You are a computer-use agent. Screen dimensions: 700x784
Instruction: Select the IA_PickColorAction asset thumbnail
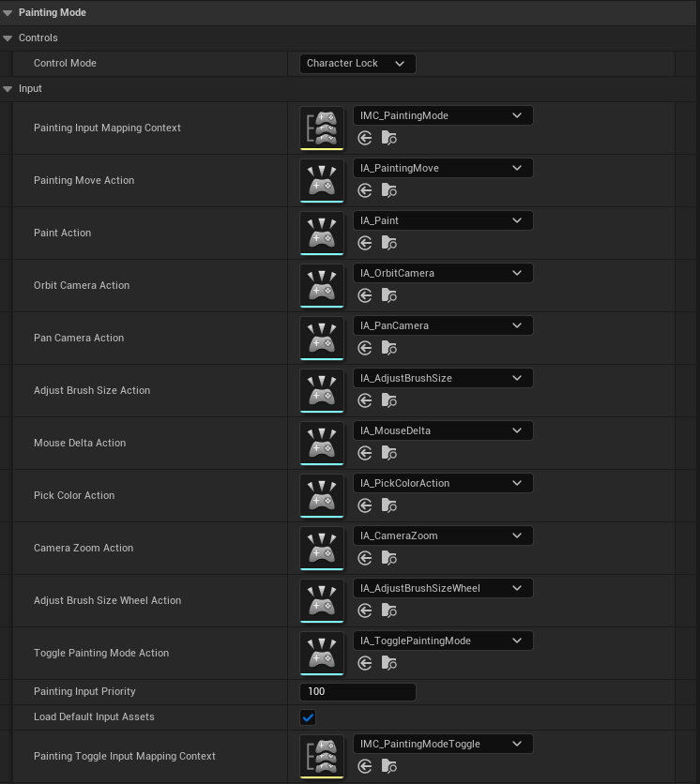point(322,495)
